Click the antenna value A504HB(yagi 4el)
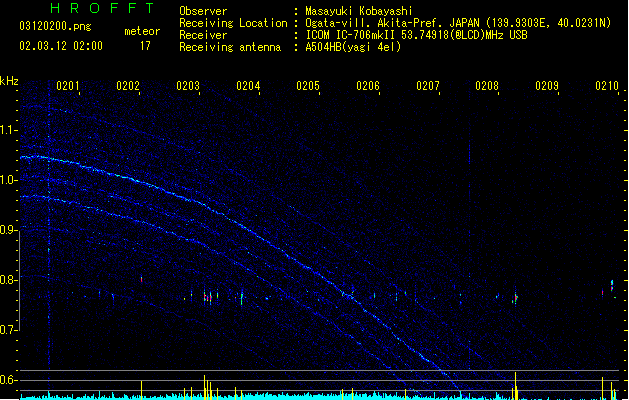This screenshot has width=629, height=400. (x=353, y=47)
